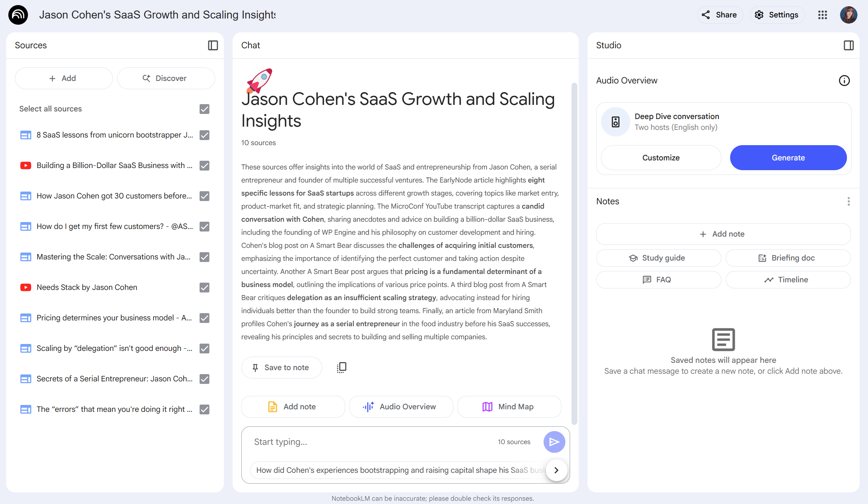Image resolution: width=868 pixels, height=504 pixels.
Task: Click document icon for How do I get my first few customers
Action: pos(25,226)
